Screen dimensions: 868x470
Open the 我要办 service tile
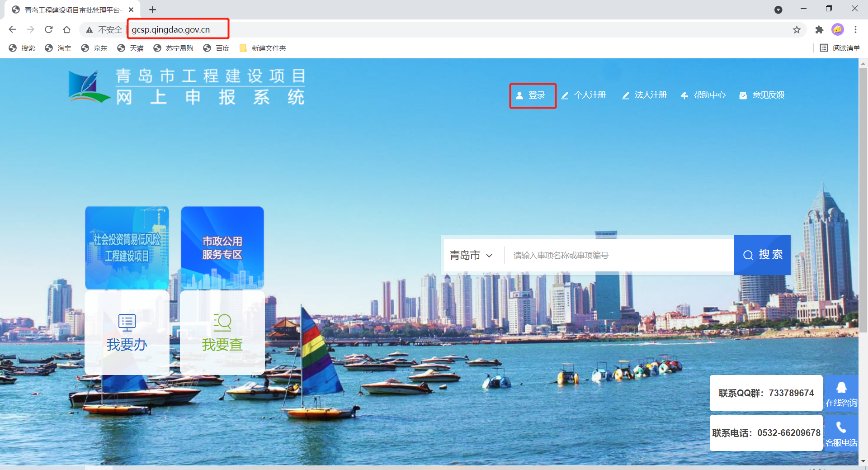(127, 333)
